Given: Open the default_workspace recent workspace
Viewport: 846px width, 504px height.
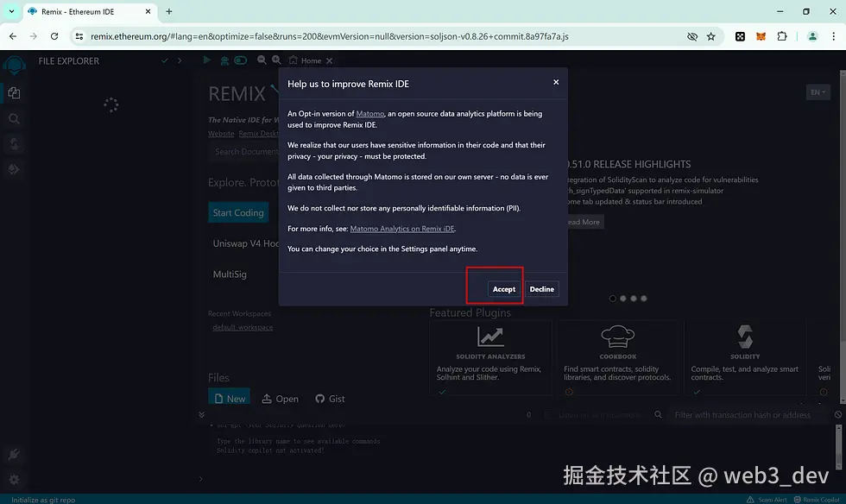Looking at the screenshot, I should (x=243, y=328).
